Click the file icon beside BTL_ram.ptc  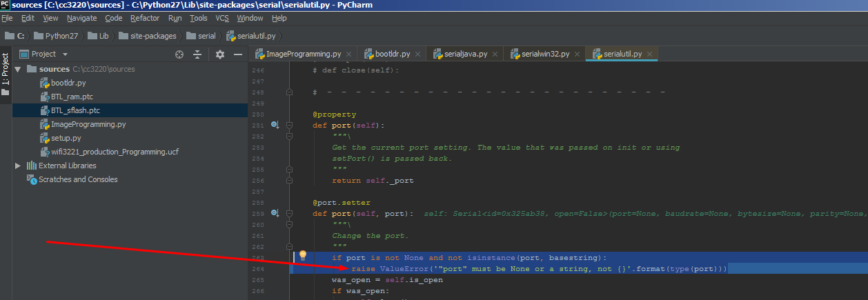point(44,97)
